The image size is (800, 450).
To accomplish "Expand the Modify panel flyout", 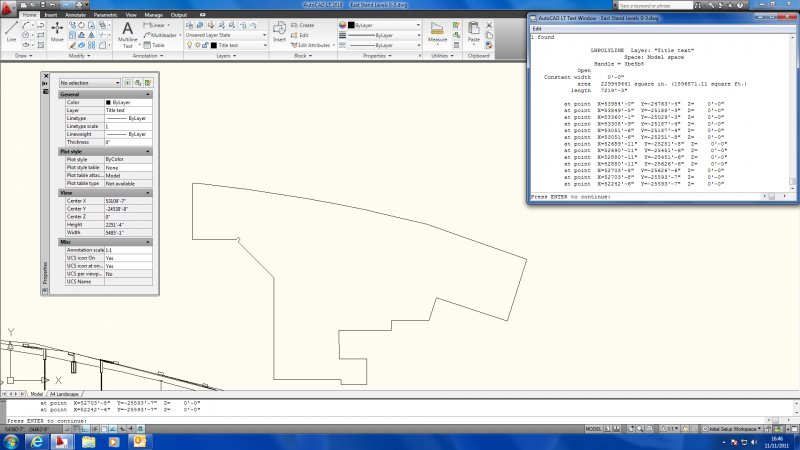I will click(x=79, y=56).
